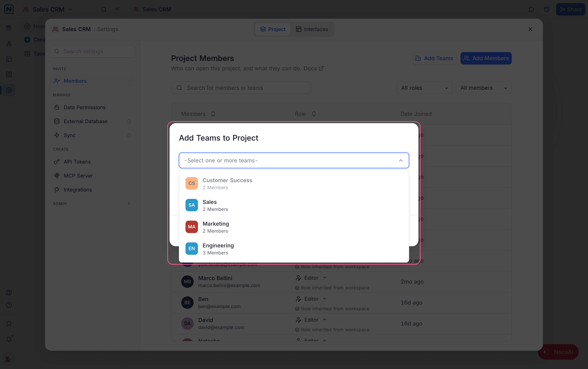Click the SA team avatar icon
588x369 pixels.
(x=192, y=205)
